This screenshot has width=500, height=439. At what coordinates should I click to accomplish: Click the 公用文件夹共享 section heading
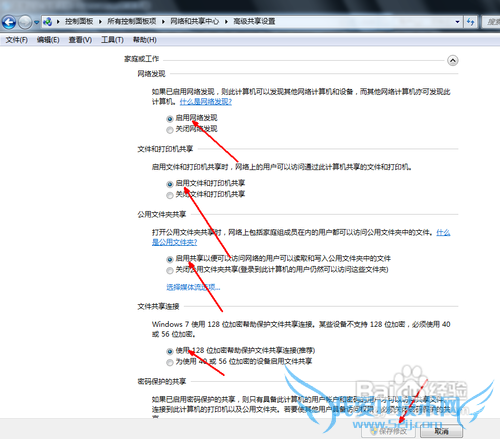[162, 214]
